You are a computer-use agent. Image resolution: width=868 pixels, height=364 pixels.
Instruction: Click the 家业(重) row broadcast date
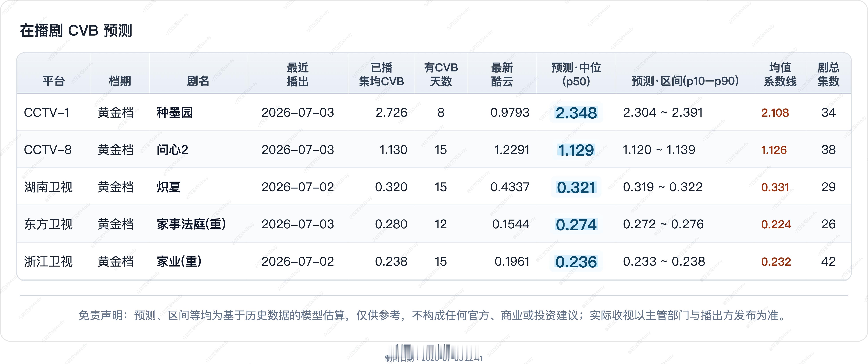pyautogui.click(x=298, y=262)
